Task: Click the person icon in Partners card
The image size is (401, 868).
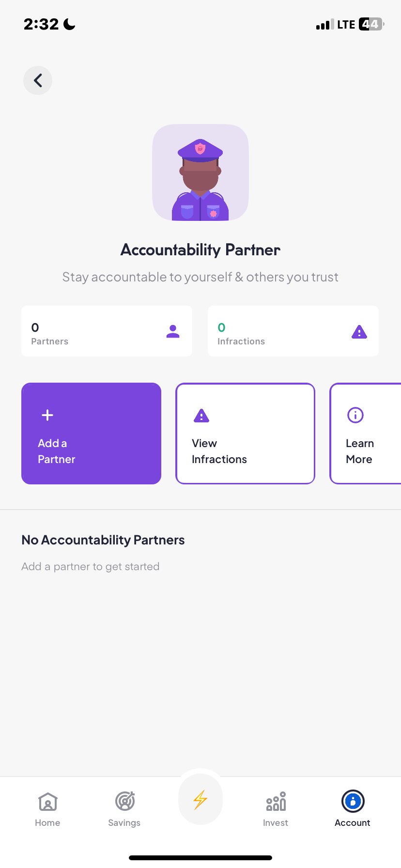Action: (173, 331)
